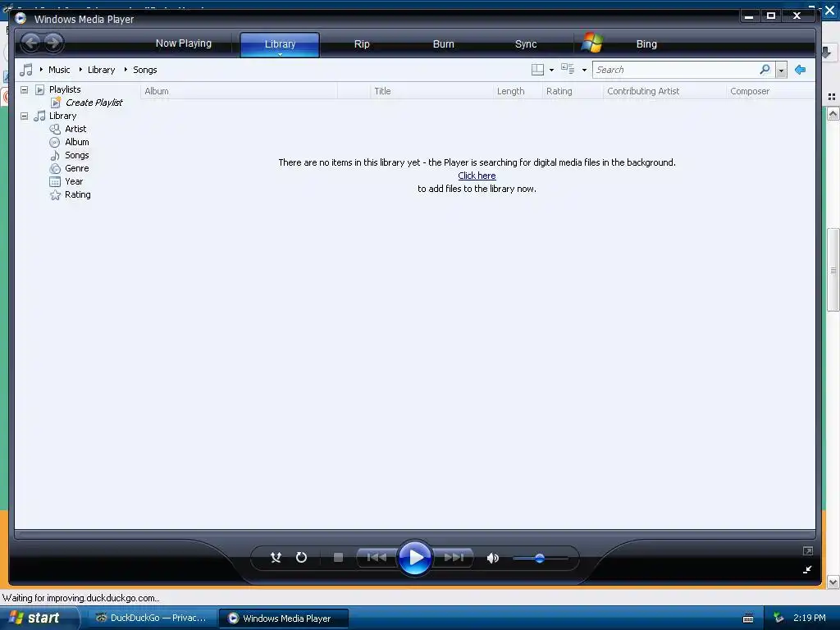Image resolution: width=840 pixels, height=630 pixels.
Task: Sort by the Contributing Artist column header
Action: (x=664, y=91)
